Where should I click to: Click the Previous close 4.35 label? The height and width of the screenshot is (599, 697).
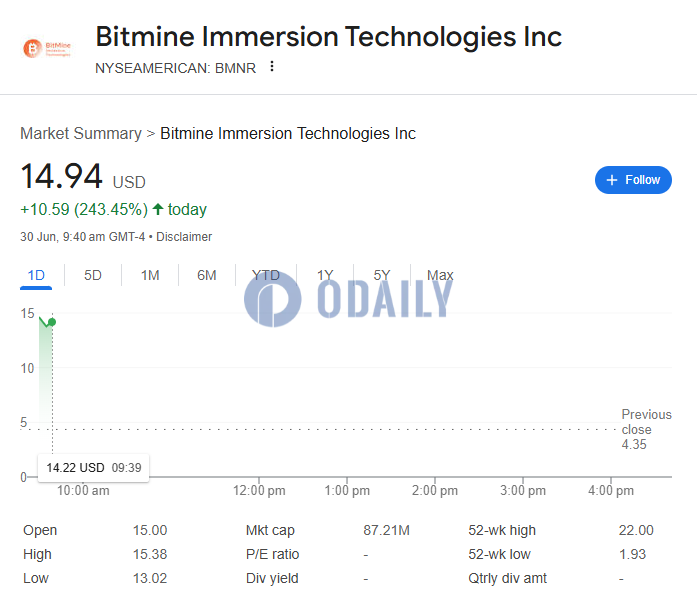point(645,429)
